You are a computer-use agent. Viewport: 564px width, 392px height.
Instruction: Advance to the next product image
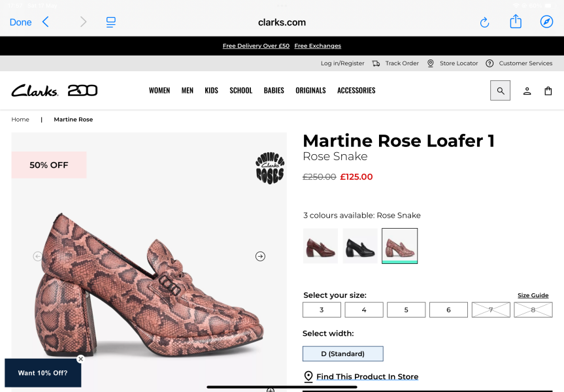click(x=260, y=257)
